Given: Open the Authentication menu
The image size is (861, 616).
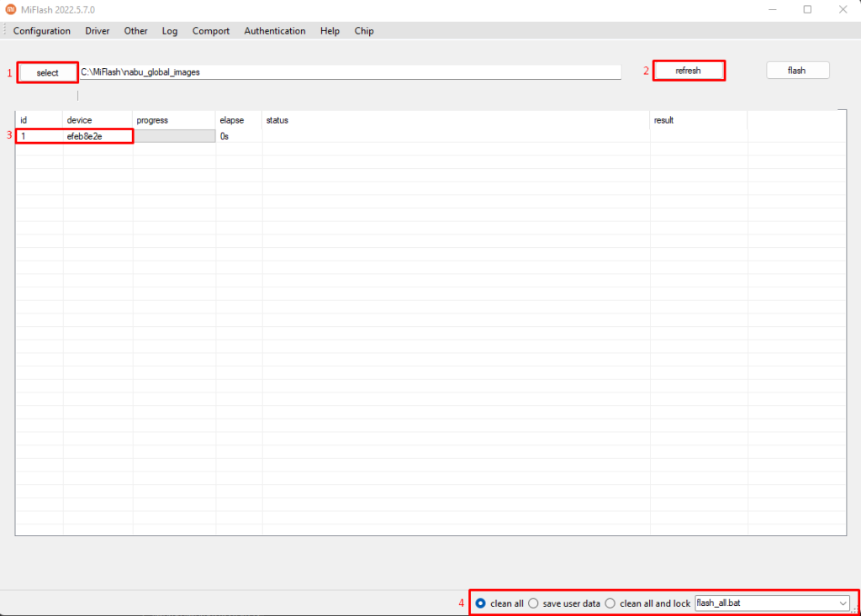Looking at the screenshot, I should coord(275,31).
